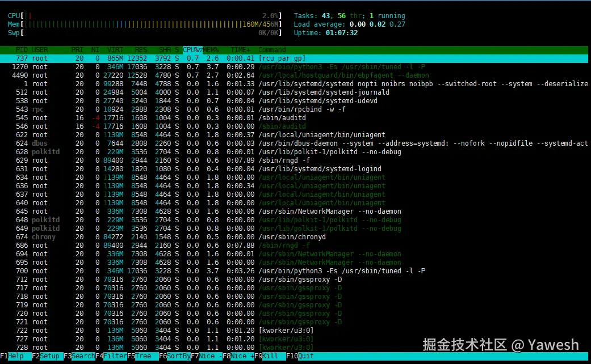Select uniagent thread row PID 636
Screen dimensions: 591x364
click(x=294, y=186)
